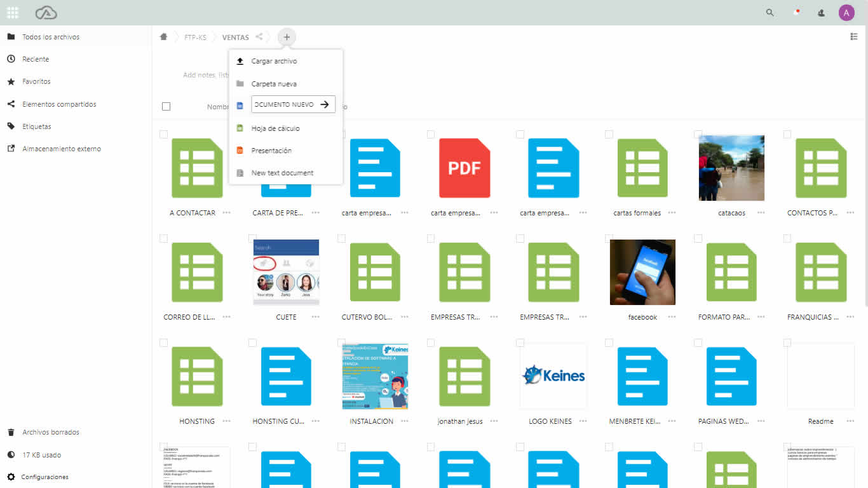Click the plus new-item button

[x=287, y=37]
